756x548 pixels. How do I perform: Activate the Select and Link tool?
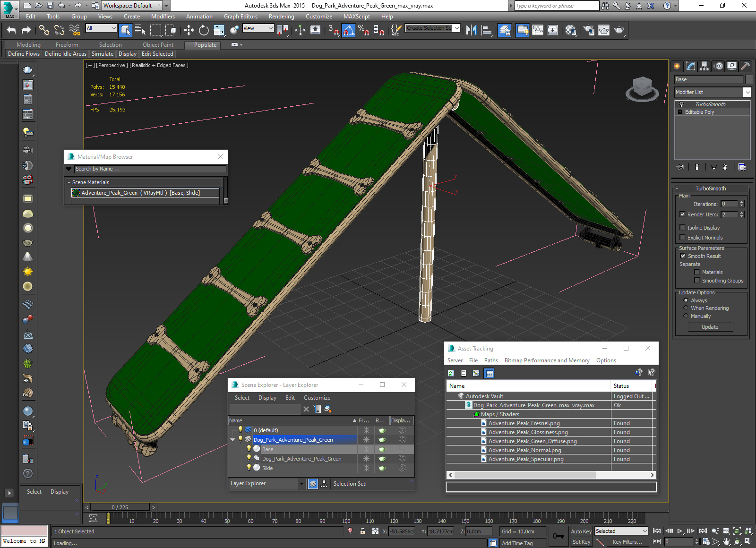tap(44, 30)
